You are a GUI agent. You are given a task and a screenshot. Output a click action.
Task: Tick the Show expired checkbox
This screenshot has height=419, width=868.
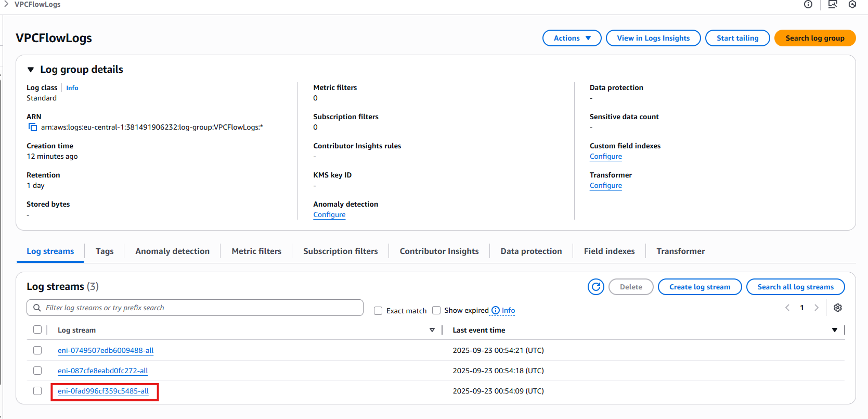coord(436,310)
